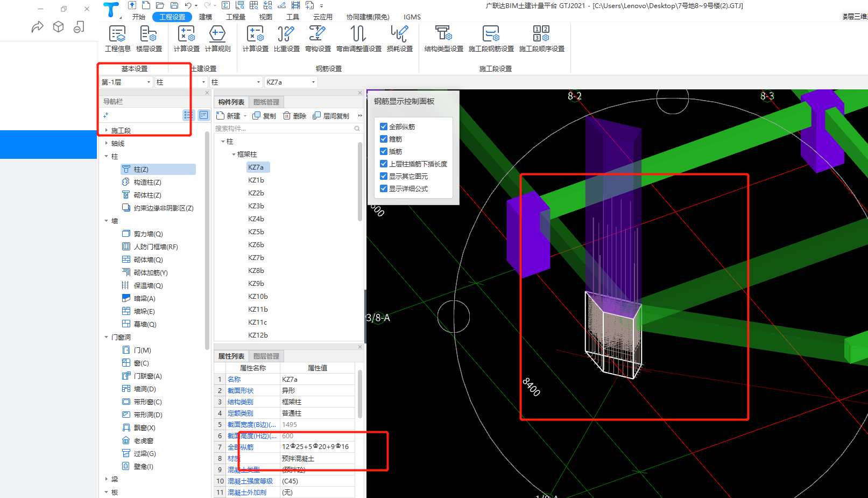Click the property list vertical scrollbar
Viewport: 868px width, 498px height.
tap(360, 394)
